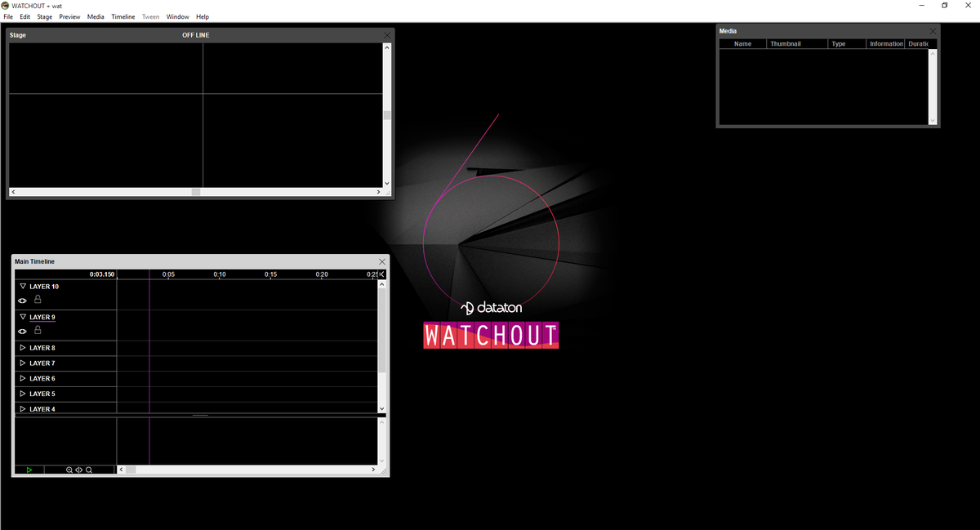Click the Stage scroll up arrow
Image resolution: width=980 pixels, height=530 pixels.
tap(387, 47)
